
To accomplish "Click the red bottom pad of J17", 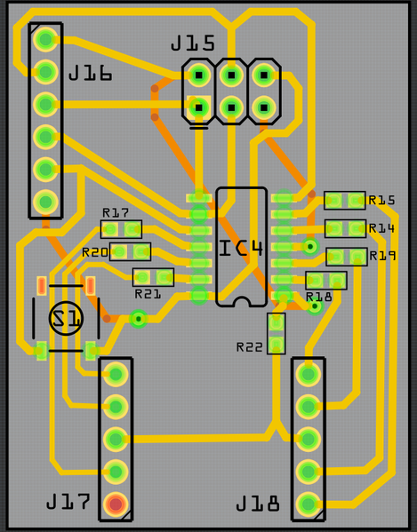I will (x=116, y=504).
